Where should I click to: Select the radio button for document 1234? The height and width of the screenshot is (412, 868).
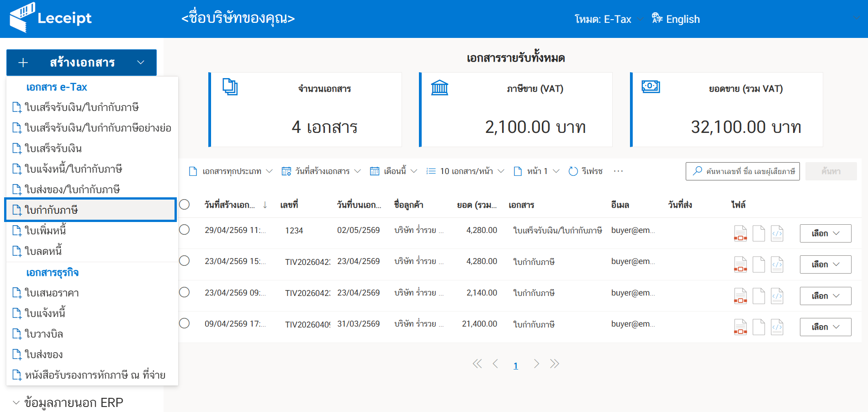pyautogui.click(x=185, y=230)
